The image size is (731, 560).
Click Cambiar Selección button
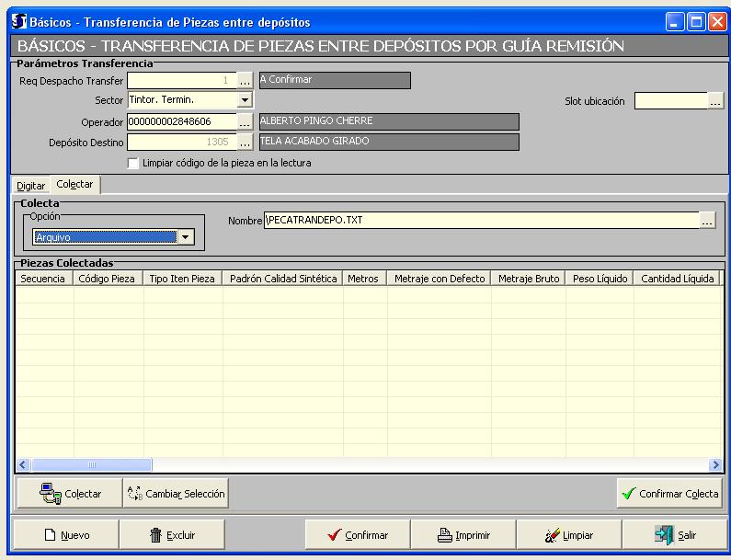pos(175,494)
